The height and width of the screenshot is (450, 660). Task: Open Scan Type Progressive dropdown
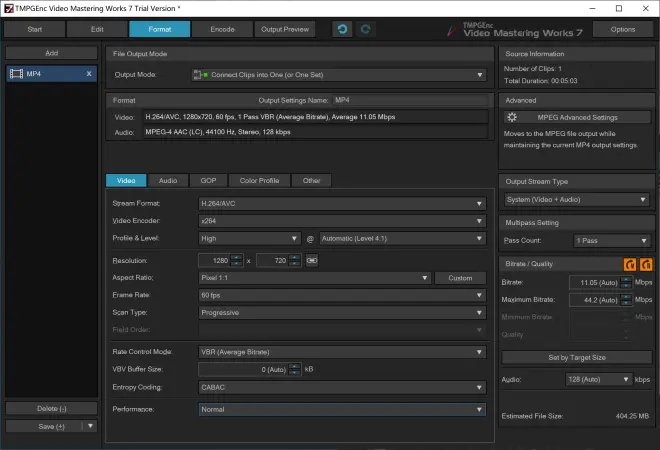coord(342,313)
